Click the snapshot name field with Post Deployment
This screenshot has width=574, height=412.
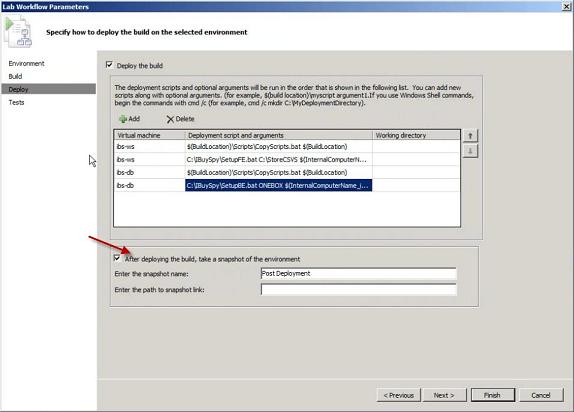(x=359, y=274)
